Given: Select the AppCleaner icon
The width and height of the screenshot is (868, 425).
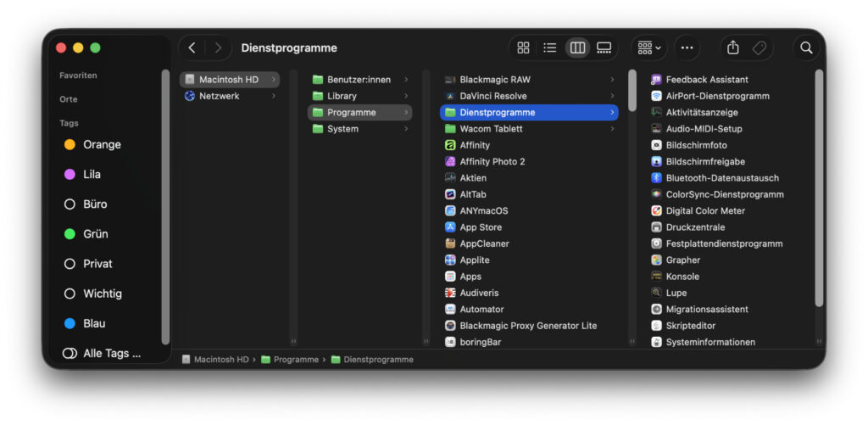Looking at the screenshot, I should coord(450,243).
